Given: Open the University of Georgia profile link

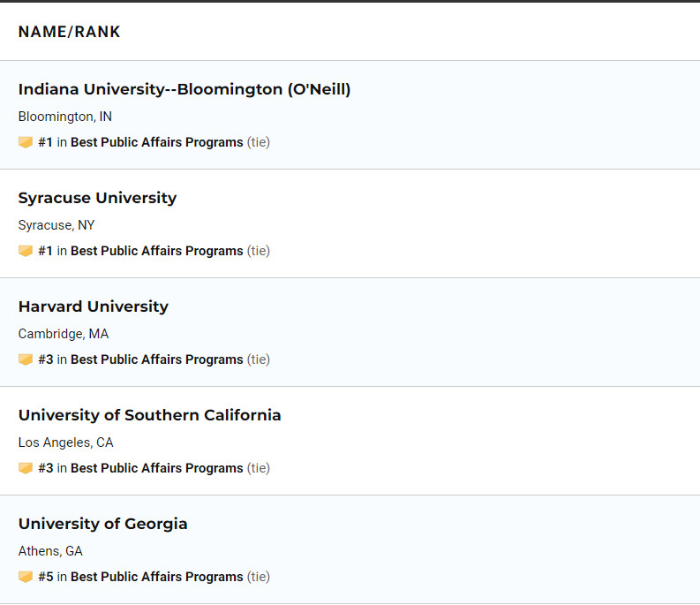Looking at the screenshot, I should tap(102, 524).
